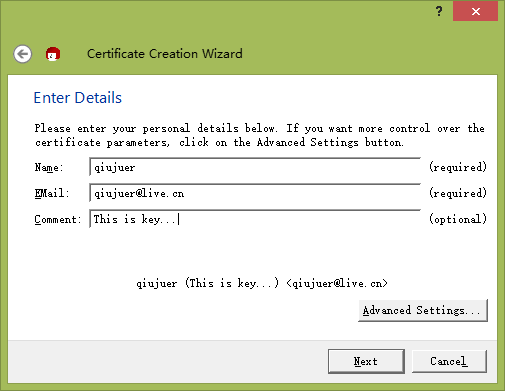
Task: Click the preview line 'qiujuer (This is key...)'
Action: coord(262,283)
